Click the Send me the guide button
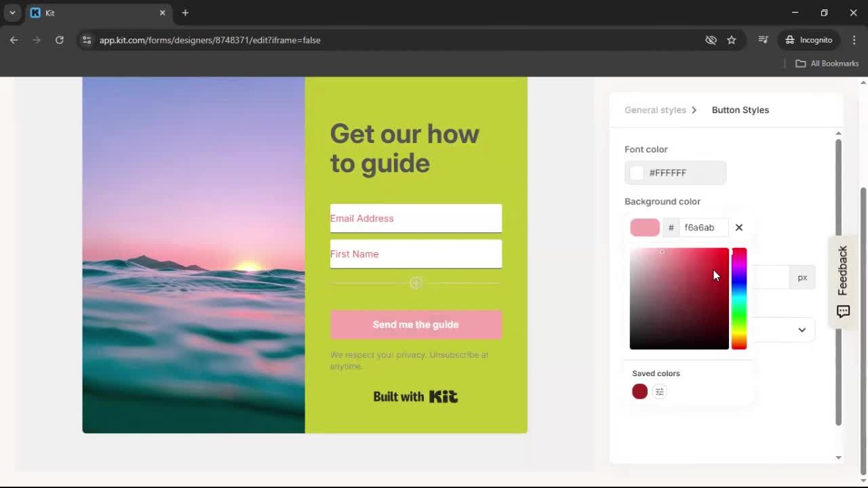This screenshot has height=488, width=868. [416, 324]
